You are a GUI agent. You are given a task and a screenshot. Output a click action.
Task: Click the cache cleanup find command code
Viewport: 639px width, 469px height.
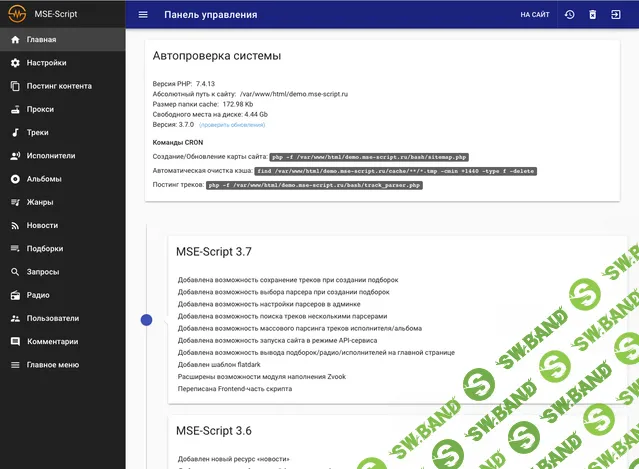pyautogui.click(x=396, y=171)
